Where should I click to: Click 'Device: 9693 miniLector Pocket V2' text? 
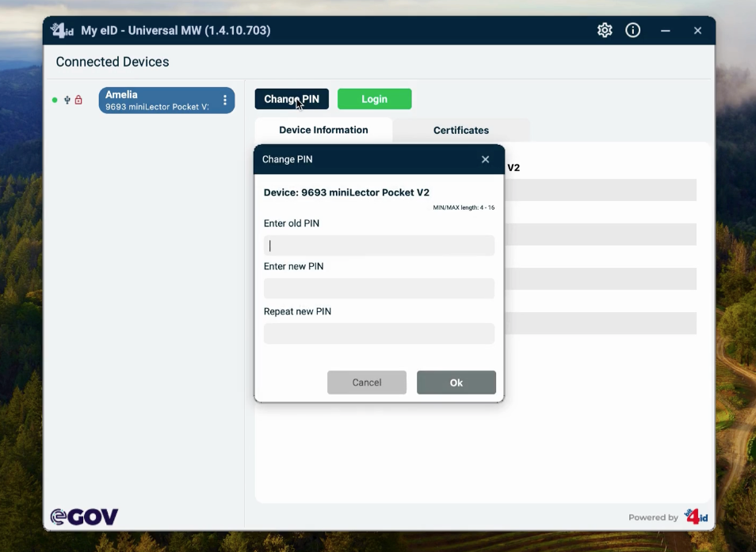(346, 192)
